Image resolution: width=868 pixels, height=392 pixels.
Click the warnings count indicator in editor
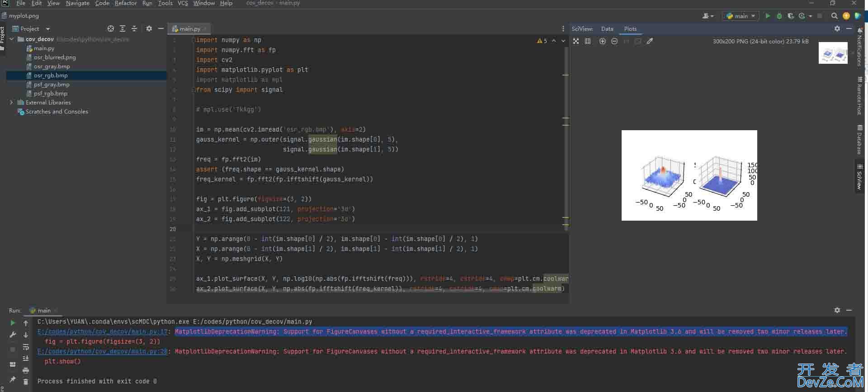[542, 41]
